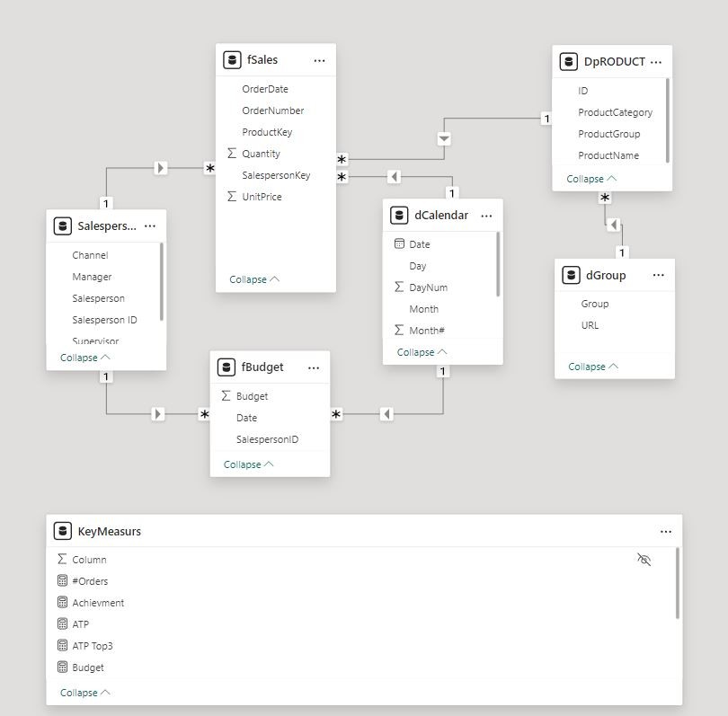
Task: Collapse the DpRODUCT table card
Action: point(591,179)
